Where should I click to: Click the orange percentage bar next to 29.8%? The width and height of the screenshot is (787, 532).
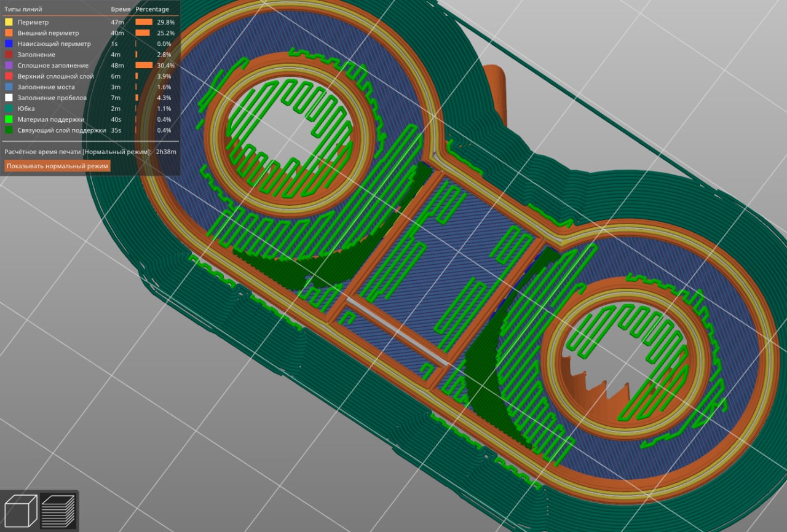point(144,22)
